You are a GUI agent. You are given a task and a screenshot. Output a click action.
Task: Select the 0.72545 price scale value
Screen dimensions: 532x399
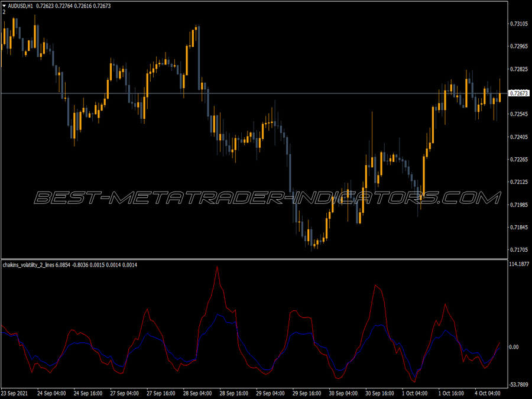(x=519, y=114)
